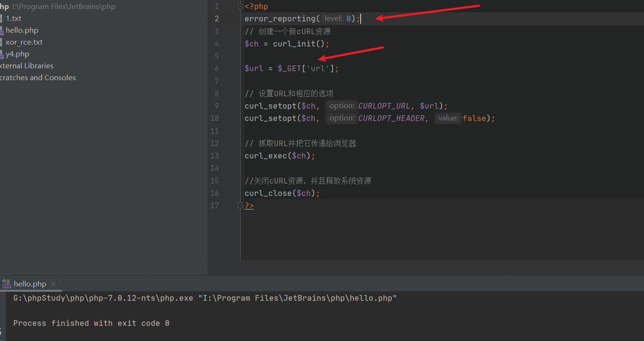Click 'Process finished with exit code 0' output
The width and height of the screenshot is (644, 341).
point(91,323)
